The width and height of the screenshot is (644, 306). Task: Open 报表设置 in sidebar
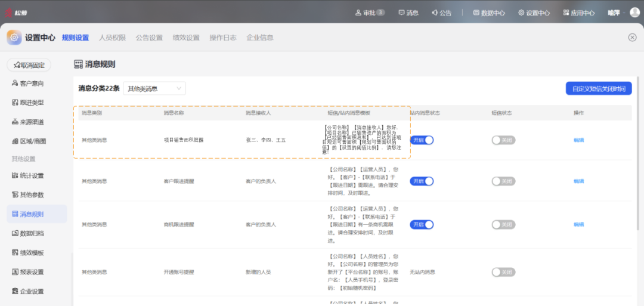28,272
